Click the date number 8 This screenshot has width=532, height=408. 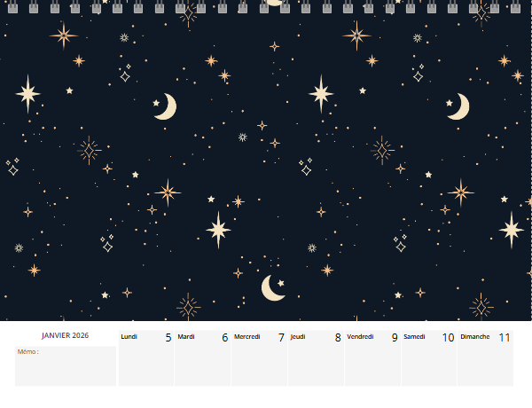pyautogui.click(x=338, y=338)
